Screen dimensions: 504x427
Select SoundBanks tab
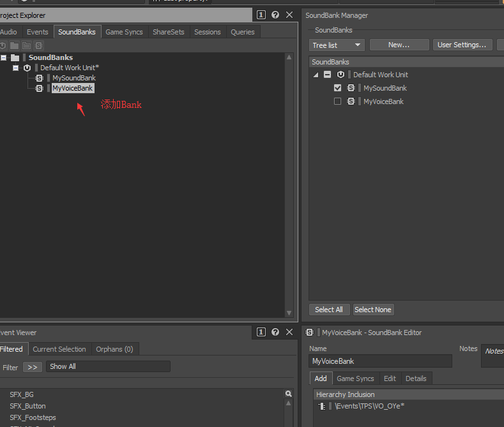77,32
